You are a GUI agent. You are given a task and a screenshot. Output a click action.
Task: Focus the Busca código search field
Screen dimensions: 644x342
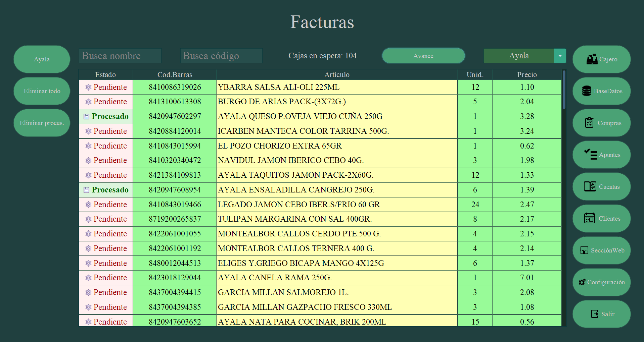(222, 56)
